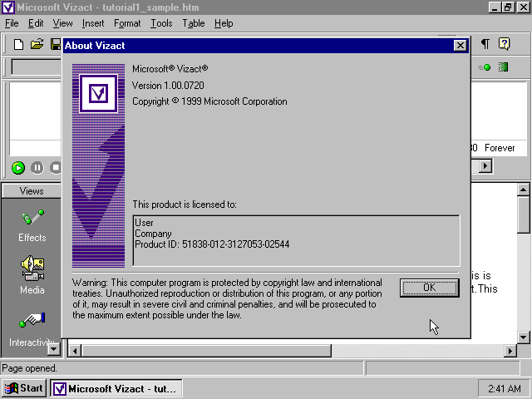Click the 'Microsoft® Vizact®' product name text
This screenshot has width=532, height=399.
click(170, 69)
